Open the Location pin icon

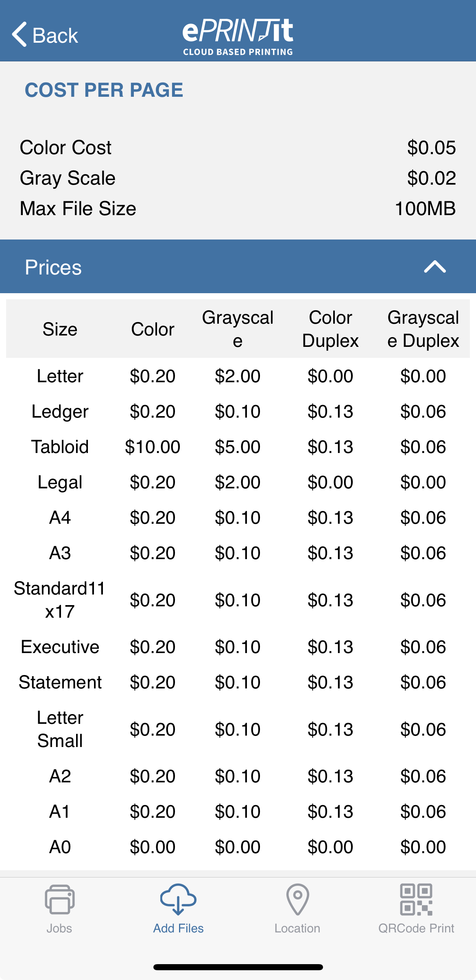pos(297,899)
